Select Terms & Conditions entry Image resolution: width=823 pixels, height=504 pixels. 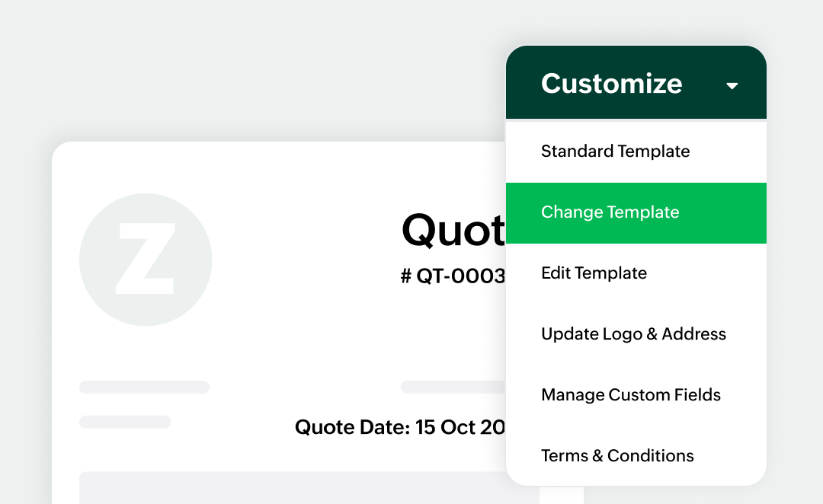click(617, 455)
